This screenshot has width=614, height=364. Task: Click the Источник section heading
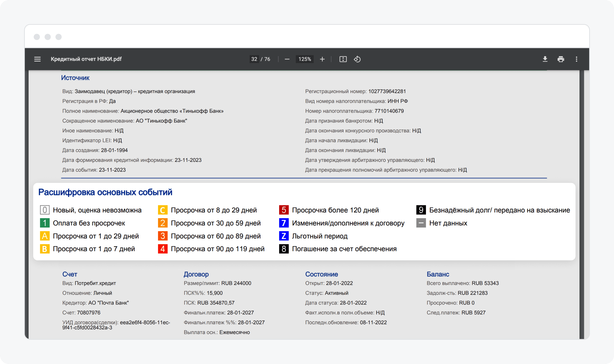(x=75, y=78)
